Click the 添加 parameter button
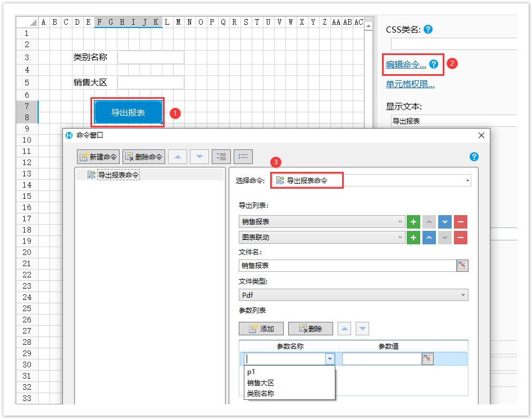The image size is (532, 419). pos(261,329)
